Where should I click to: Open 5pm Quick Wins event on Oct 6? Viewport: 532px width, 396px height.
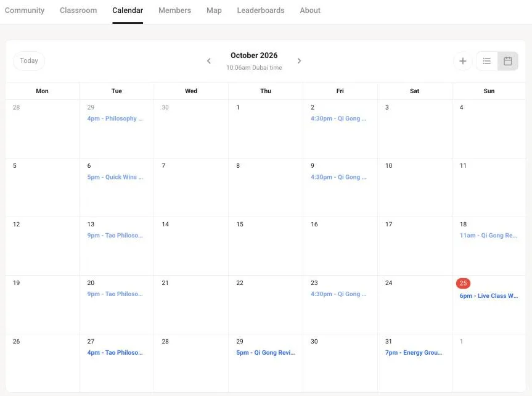[x=115, y=177]
